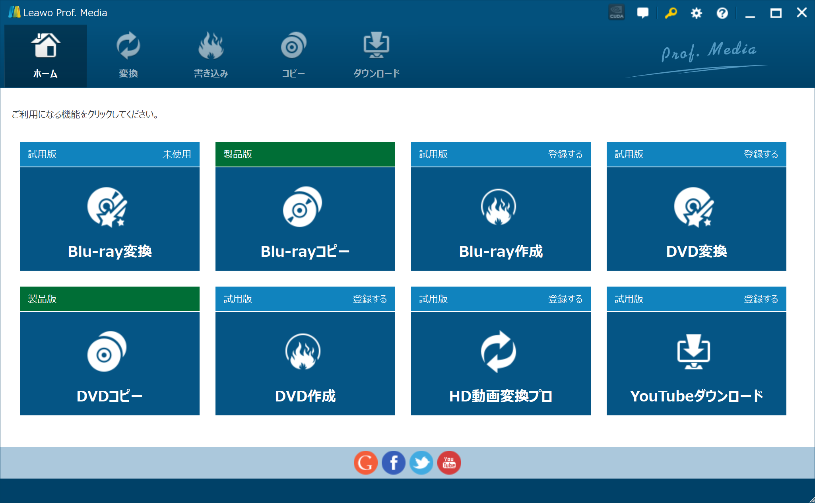Launch the DVD作成 module tile
Screen dimensions: 815x504
[x=305, y=364]
